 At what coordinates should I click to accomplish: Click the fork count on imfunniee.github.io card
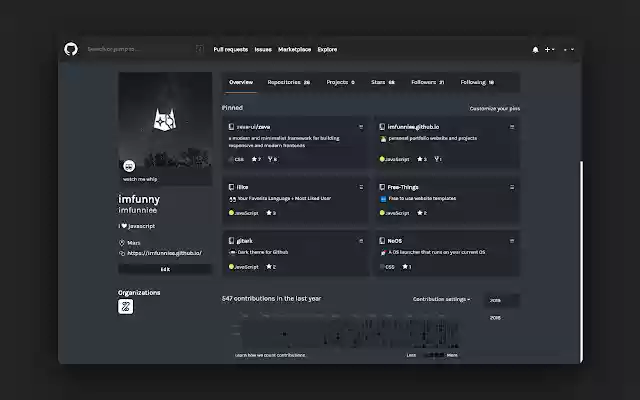pyautogui.click(x=438, y=159)
